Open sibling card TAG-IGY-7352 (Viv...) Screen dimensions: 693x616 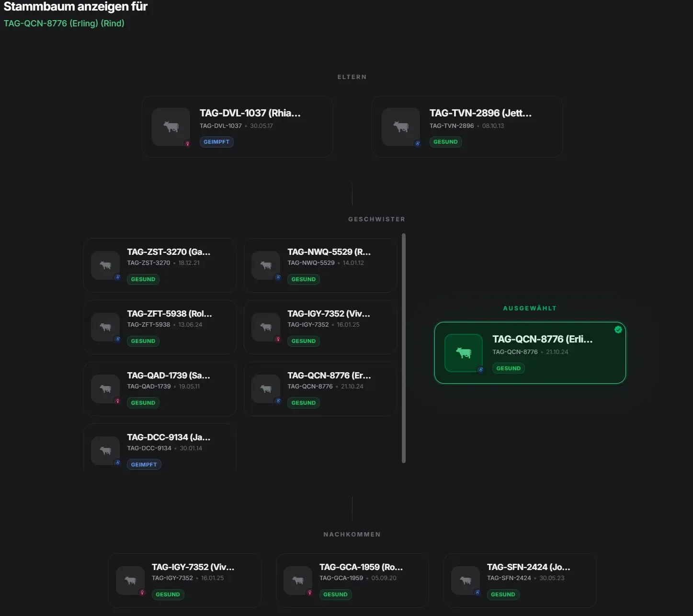pos(320,327)
